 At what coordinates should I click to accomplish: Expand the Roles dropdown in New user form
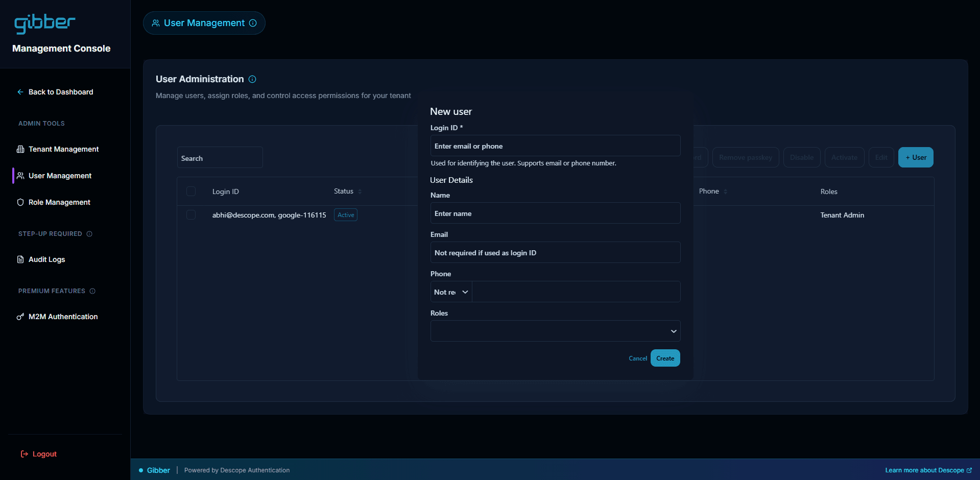tap(673, 331)
